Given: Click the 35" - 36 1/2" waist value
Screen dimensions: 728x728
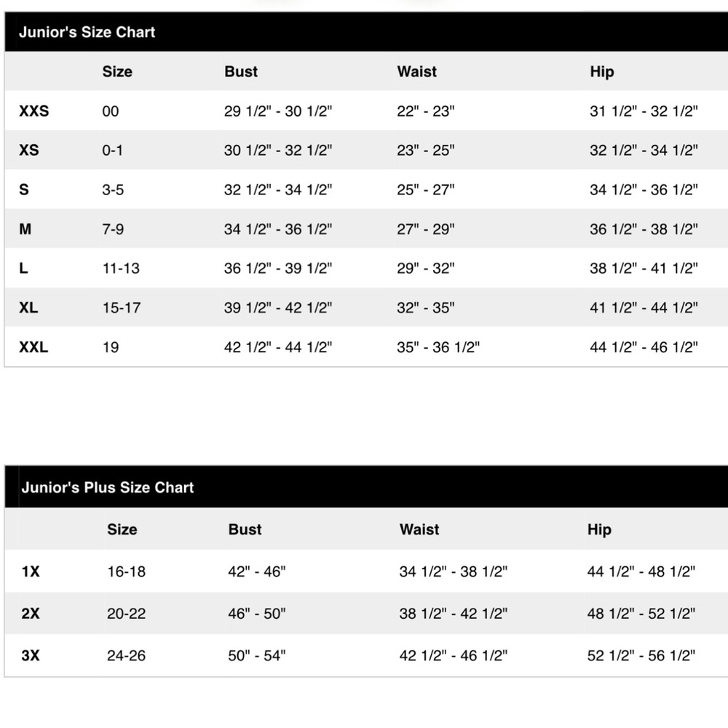Looking at the screenshot, I should [x=438, y=347].
